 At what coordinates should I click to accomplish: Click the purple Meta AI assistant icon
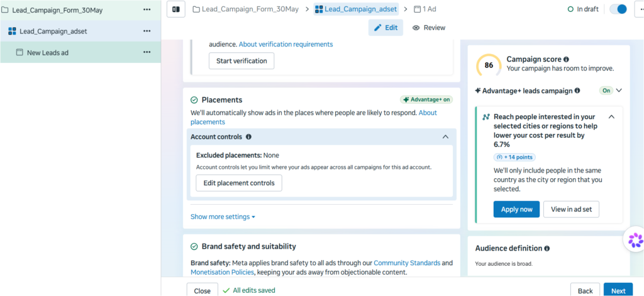point(635,240)
